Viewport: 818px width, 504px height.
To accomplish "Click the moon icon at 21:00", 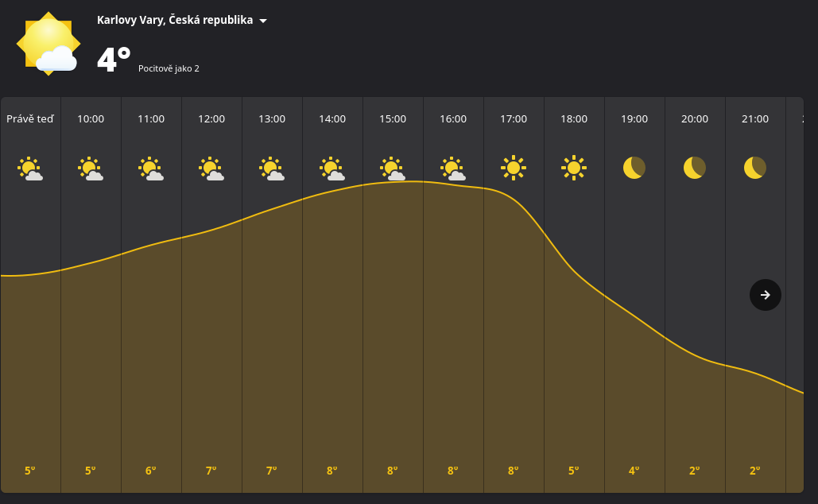I will click(x=754, y=168).
